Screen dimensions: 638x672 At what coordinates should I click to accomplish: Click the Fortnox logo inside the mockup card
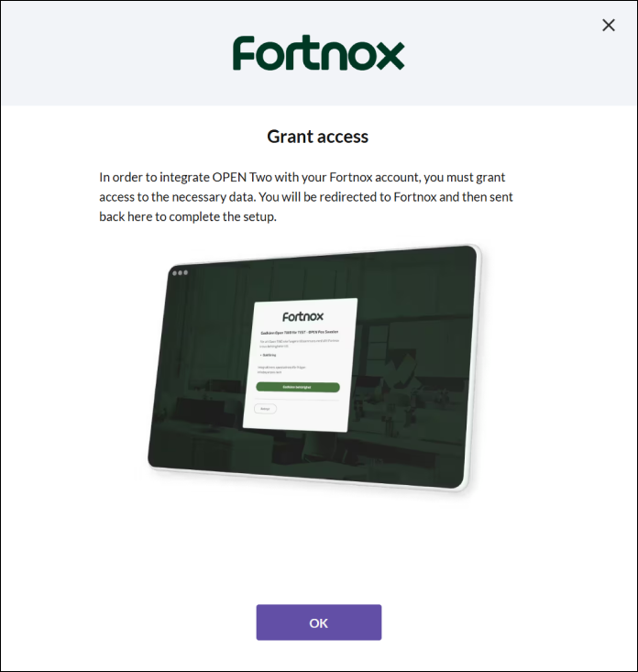click(x=302, y=316)
